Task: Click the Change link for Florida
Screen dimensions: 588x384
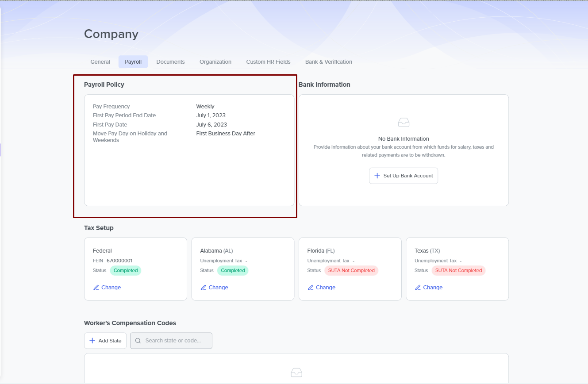Action: point(325,288)
